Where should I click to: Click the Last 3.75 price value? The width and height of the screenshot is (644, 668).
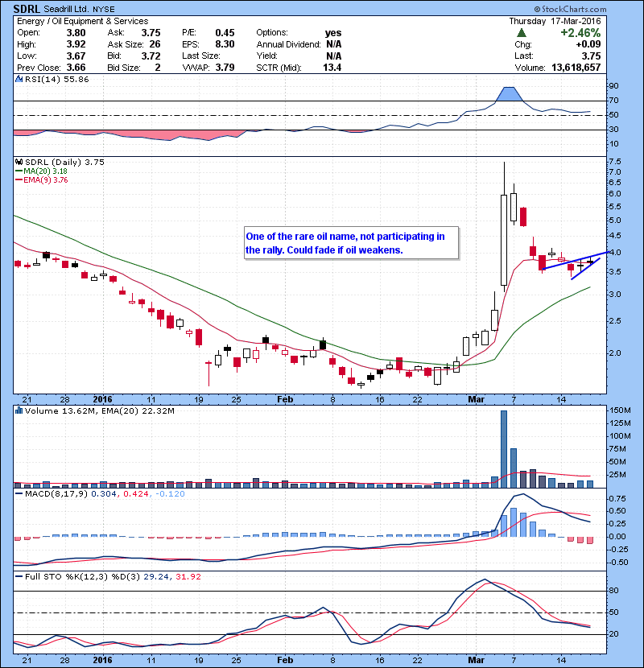click(x=591, y=56)
